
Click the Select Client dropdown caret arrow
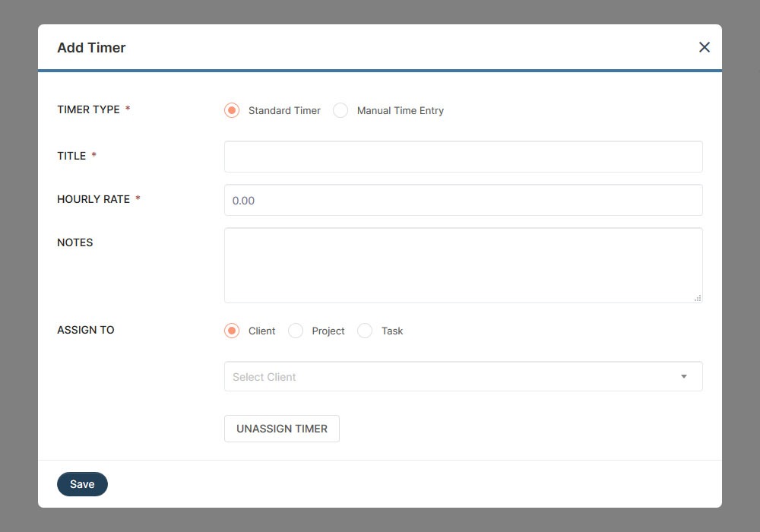click(x=683, y=376)
